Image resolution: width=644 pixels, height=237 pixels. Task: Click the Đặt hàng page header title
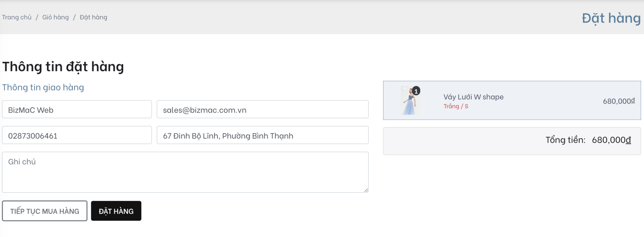click(x=611, y=18)
